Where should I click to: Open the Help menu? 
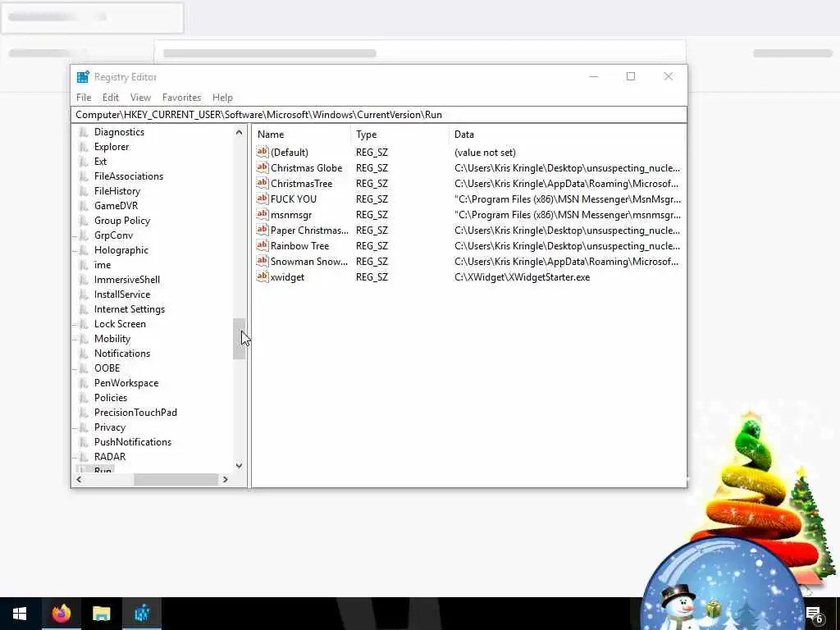tap(222, 98)
